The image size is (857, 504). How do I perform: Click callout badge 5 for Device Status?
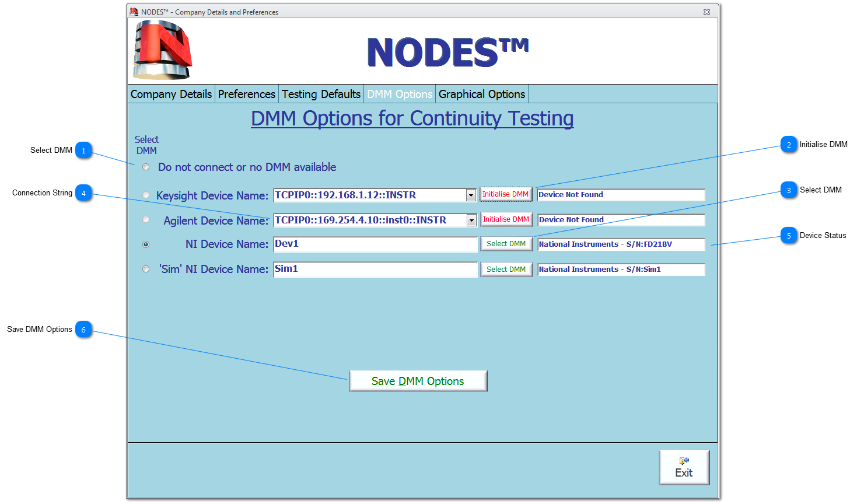coord(788,236)
